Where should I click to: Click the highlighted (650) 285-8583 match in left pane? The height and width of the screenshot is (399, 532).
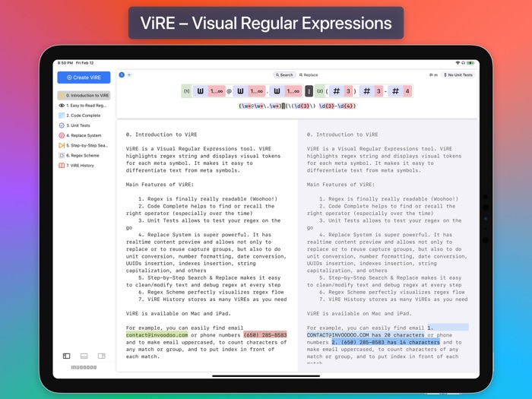pyautogui.click(x=265, y=335)
